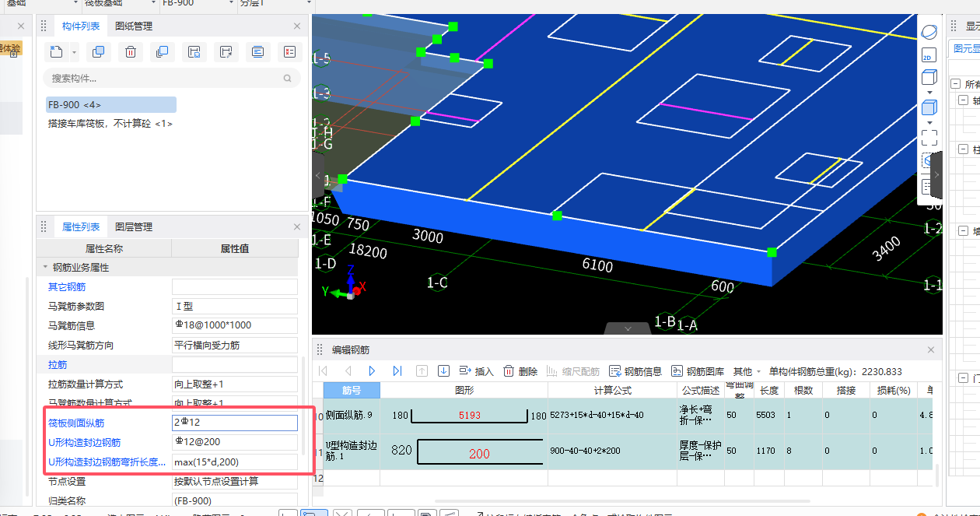Image resolution: width=980 pixels, height=516 pixels.
Task: Go to first rebar row with the first-record icon
Action: point(324,371)
